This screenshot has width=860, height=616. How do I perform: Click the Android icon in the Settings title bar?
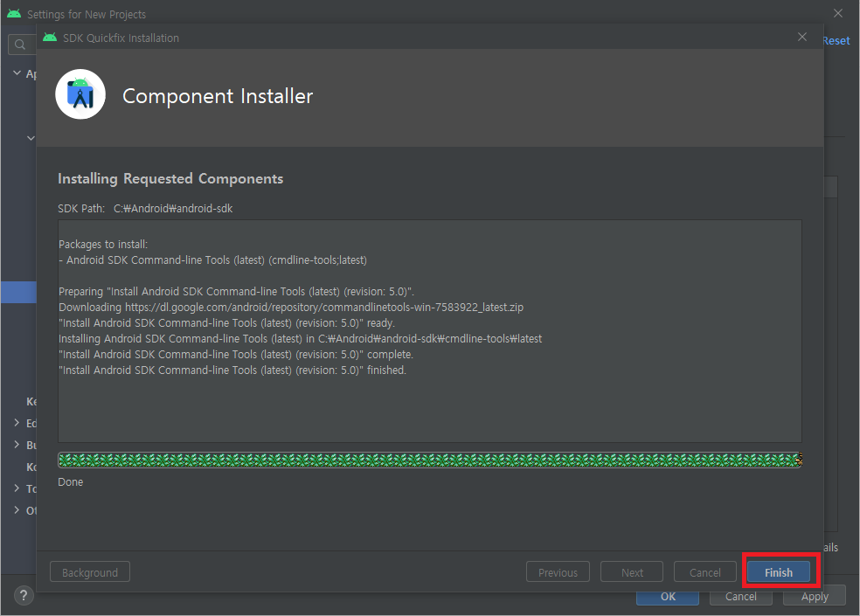point(14,13)
